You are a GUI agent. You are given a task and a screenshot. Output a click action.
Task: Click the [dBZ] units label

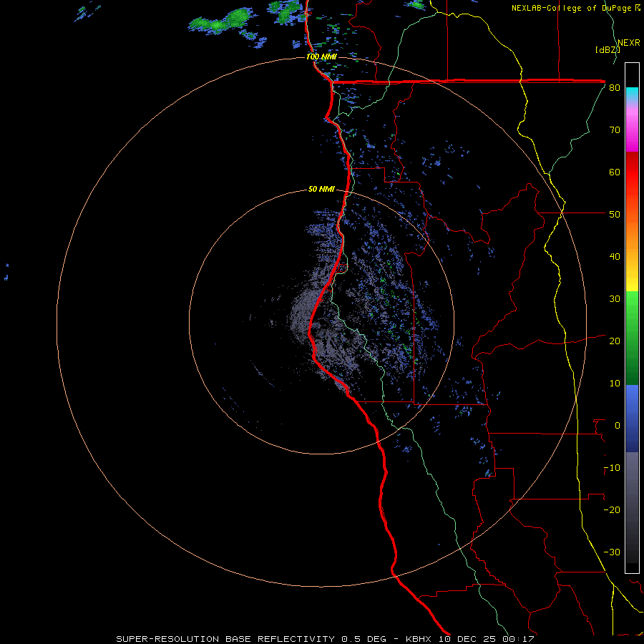click(608, 49)
